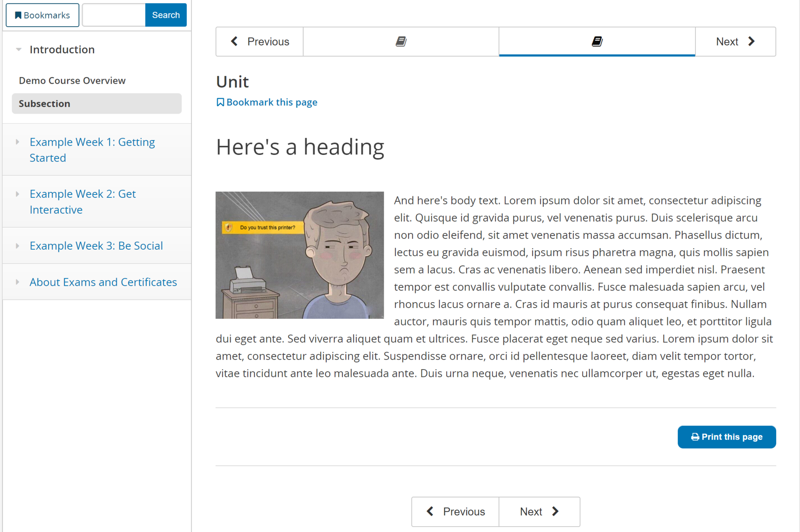The image size is (800, 532).
Task: Collapse the Introduction section arrow
Action: coord(18,50)
